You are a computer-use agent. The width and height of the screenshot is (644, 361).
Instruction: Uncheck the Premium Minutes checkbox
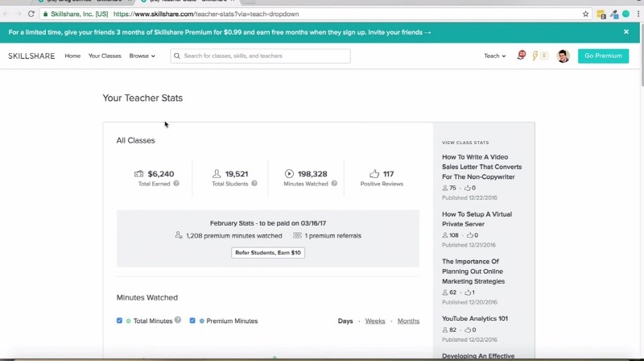(192, 320)
